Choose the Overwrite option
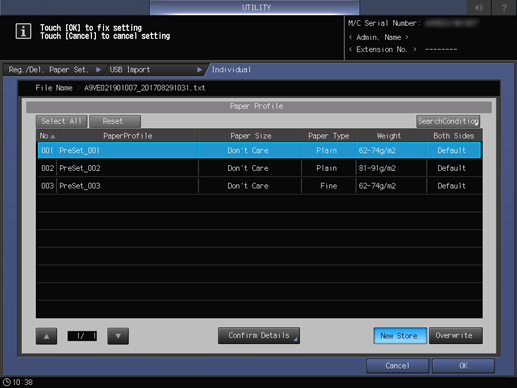517x388 pixels. [455, 336]
